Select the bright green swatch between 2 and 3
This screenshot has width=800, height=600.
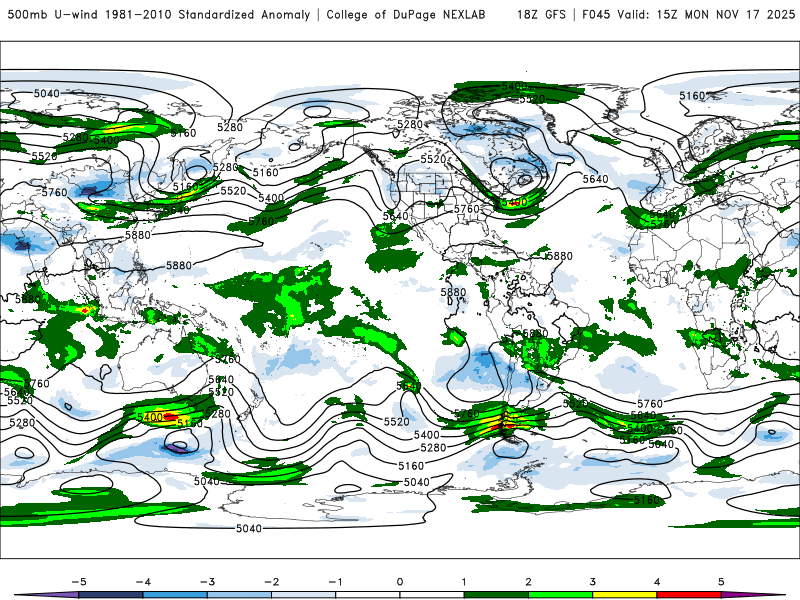(x=561, y=595)
